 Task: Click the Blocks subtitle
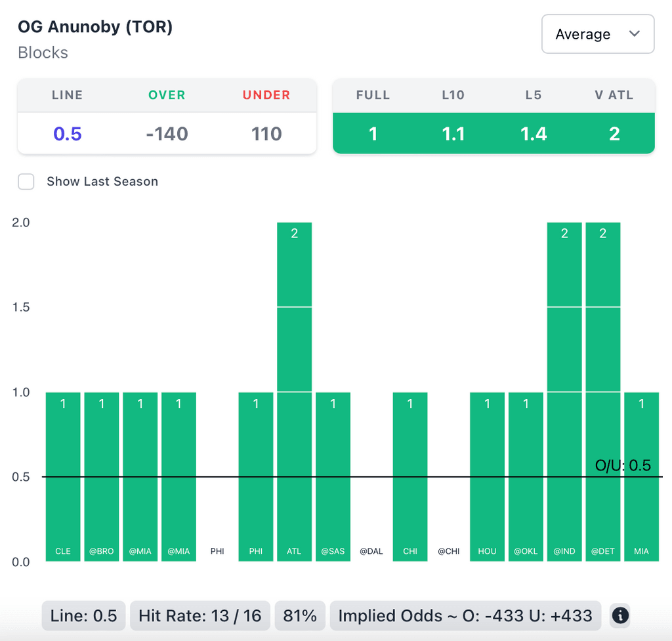[x=43, y=52]
